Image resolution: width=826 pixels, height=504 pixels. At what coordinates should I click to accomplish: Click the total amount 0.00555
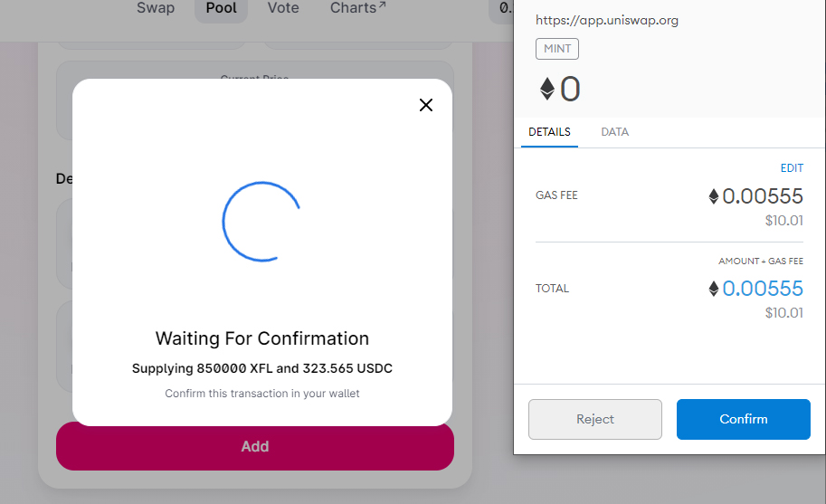tap(763, 289)
